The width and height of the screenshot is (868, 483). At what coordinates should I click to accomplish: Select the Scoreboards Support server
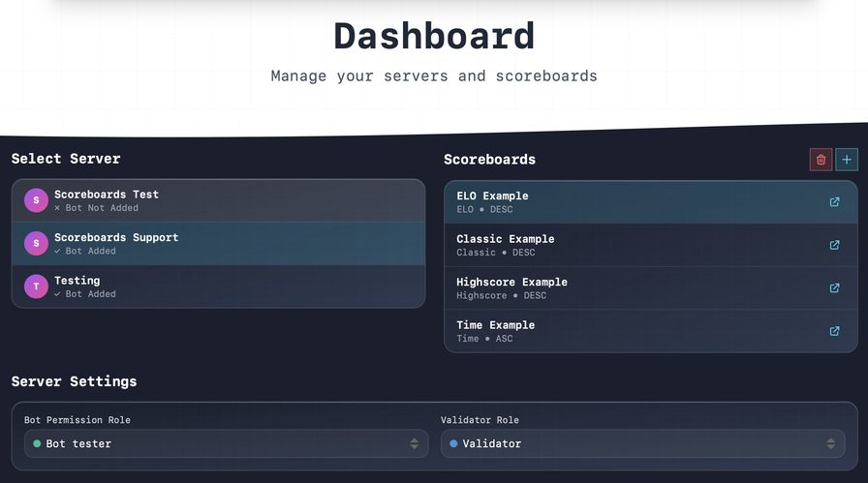(218, 244)
